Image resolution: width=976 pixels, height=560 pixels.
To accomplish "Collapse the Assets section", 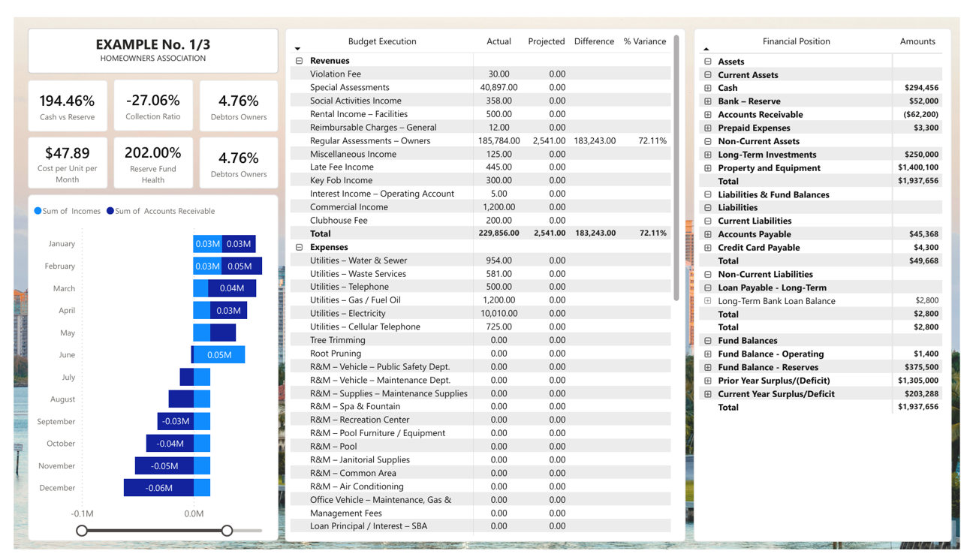I will pyautogui.click(x=708, y=62).
